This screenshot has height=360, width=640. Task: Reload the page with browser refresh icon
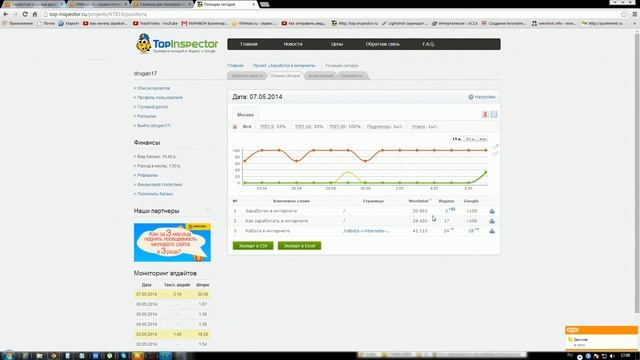point(25,14)
